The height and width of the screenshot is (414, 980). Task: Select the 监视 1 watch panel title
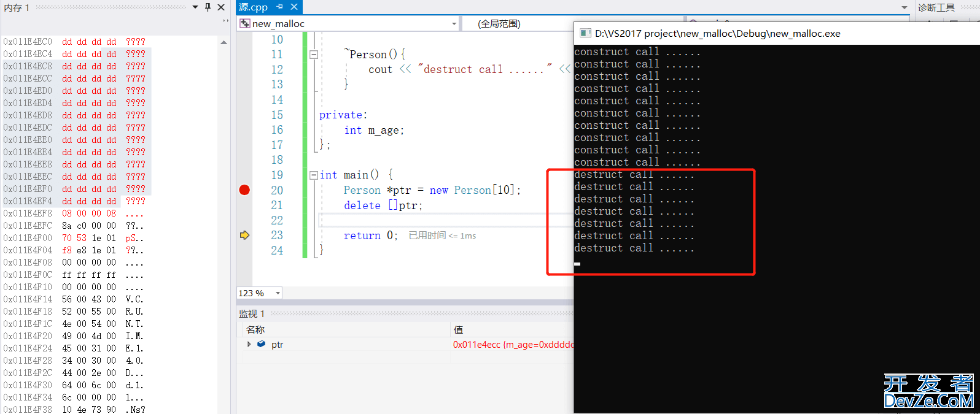(252, 313)
